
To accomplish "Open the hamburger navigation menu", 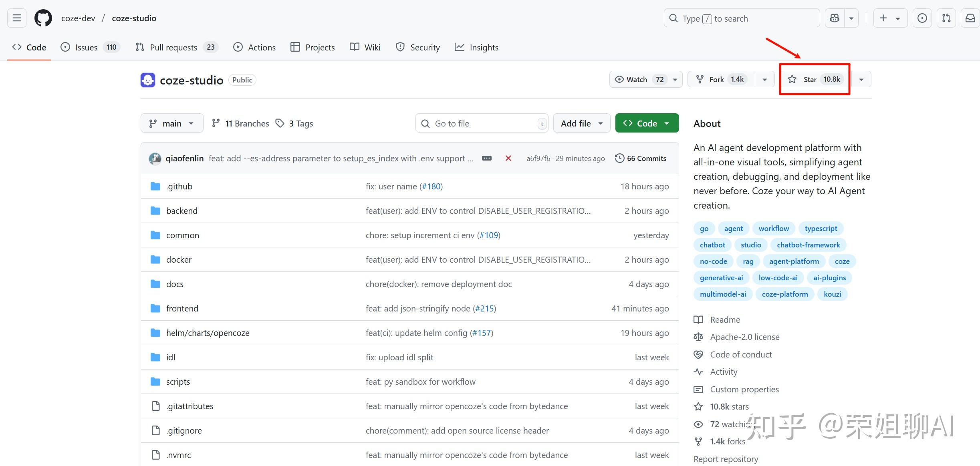I will pos(17,18).
